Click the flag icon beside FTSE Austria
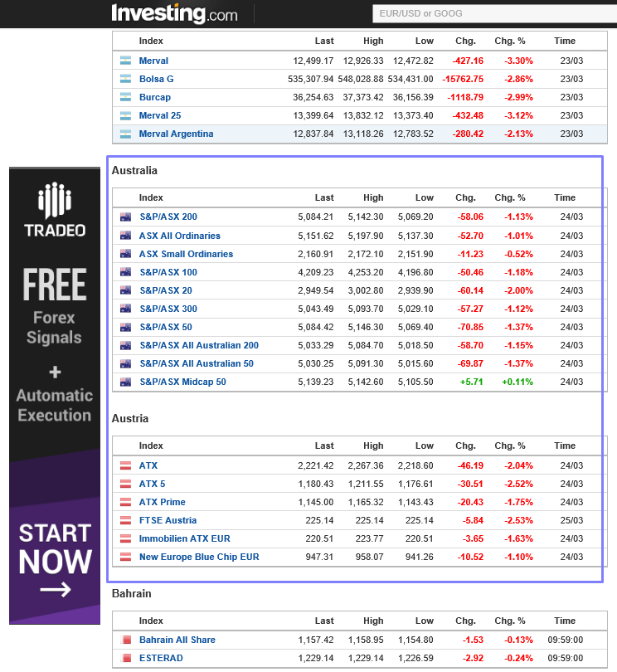The width and height of the screenshot is (617, 672). [x=126, y=520]
